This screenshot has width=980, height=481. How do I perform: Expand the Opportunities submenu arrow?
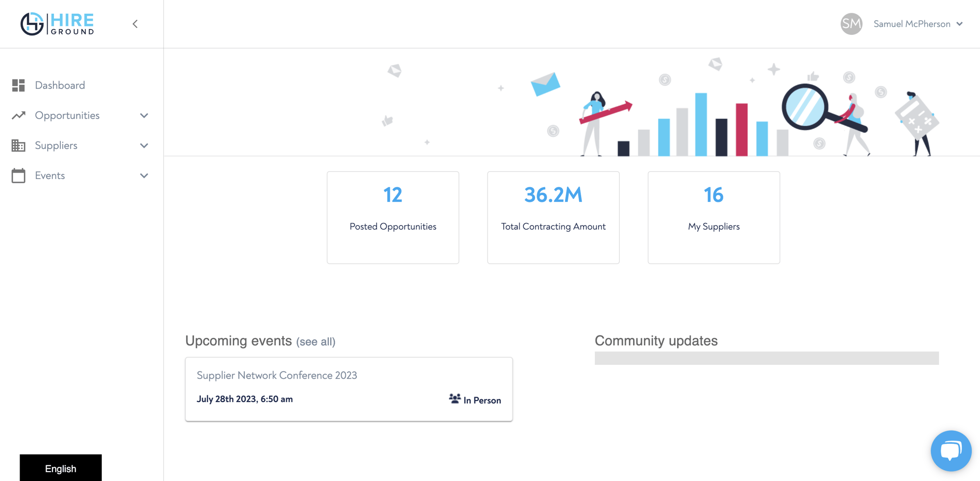(144, 116)
